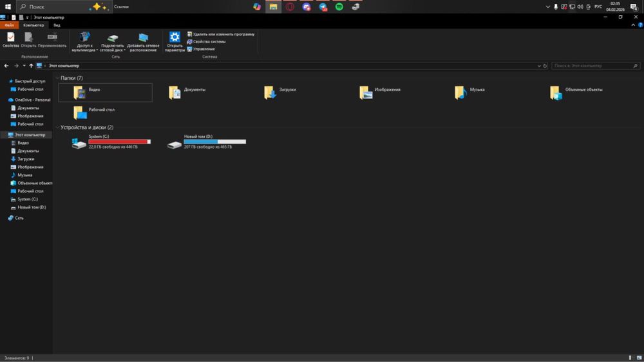The width and height of the screenshot is (644, 362).
Task: Switch input language РУС indicator
Action: (x=598, y=6)
